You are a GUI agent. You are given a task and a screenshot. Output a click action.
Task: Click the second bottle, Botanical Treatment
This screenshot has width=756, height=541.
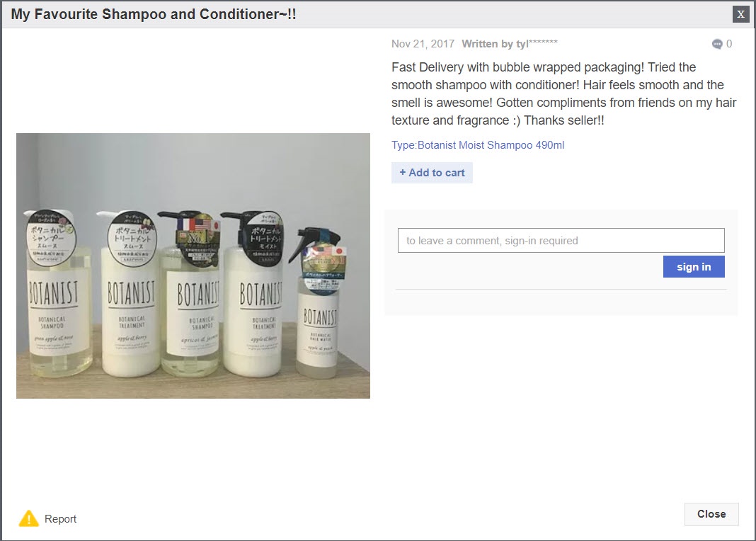tap(130, 294)
